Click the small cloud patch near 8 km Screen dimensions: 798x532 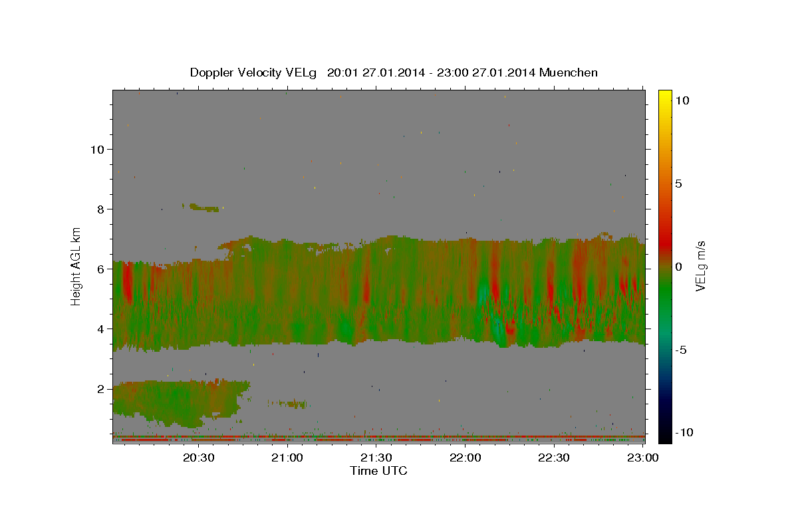[203, 207]
